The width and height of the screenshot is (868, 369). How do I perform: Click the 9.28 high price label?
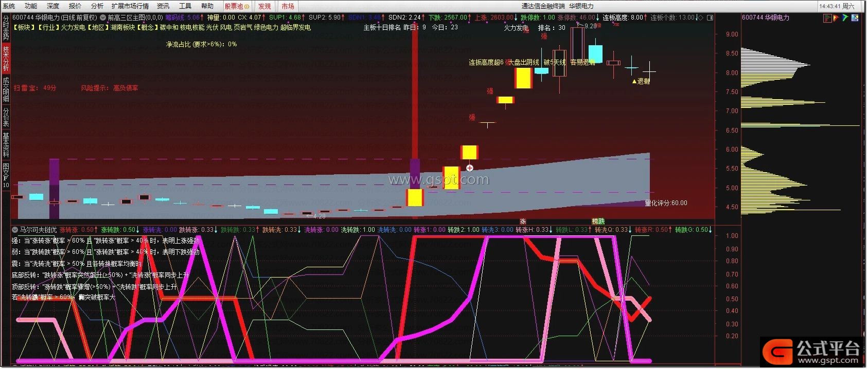[590, 26]
